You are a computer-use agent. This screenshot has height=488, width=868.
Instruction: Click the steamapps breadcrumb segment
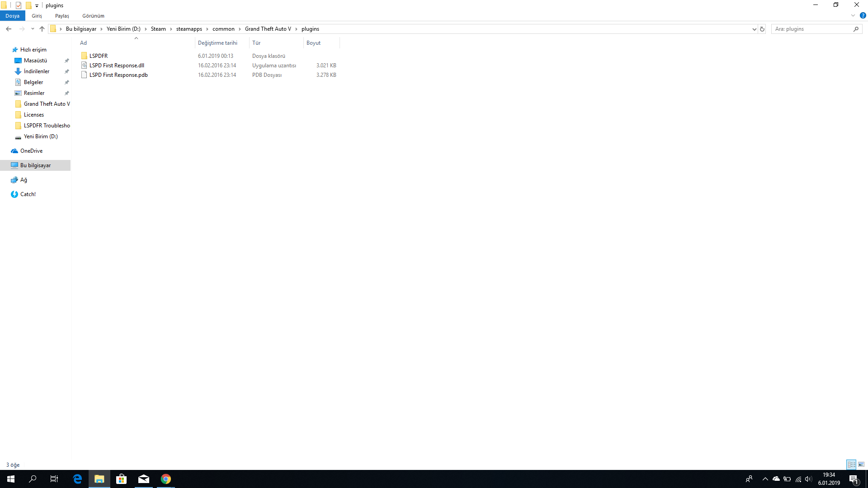pyautogui.click(x=189, y=29)
